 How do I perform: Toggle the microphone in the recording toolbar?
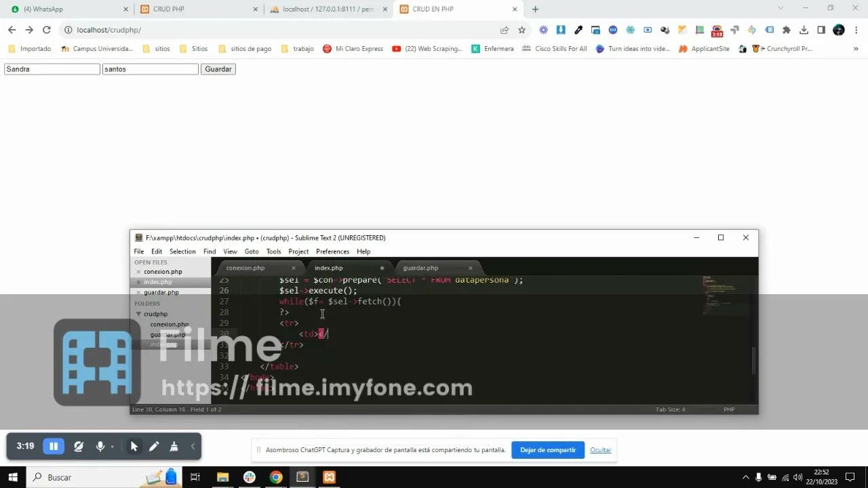click(100, 446)
